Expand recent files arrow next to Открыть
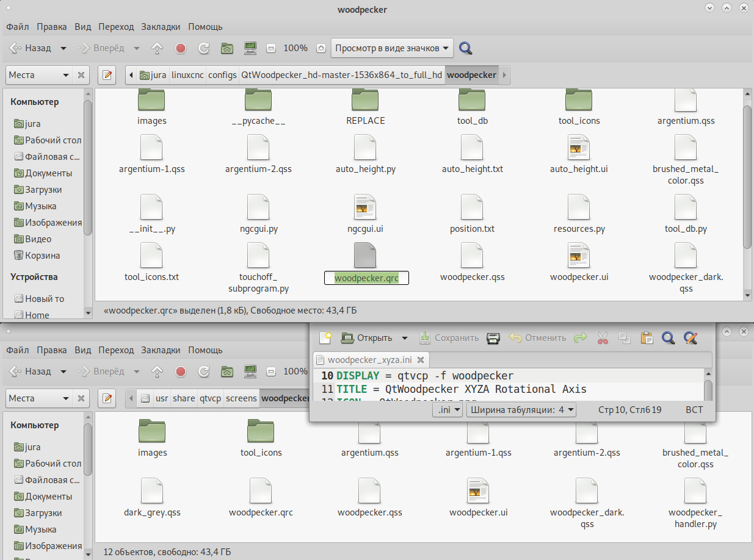The width and height of the screenshot is (754, 560). coord(404,337)
